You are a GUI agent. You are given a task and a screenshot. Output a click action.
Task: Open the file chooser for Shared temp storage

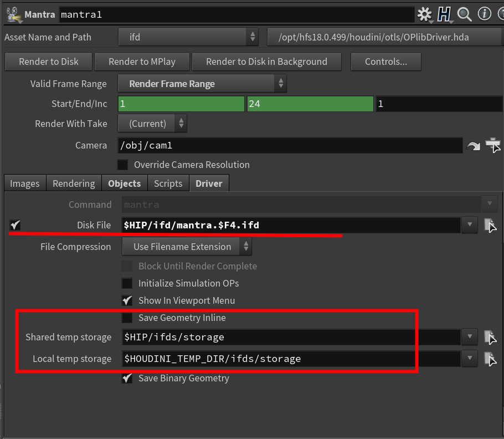(x=490, y=337)
